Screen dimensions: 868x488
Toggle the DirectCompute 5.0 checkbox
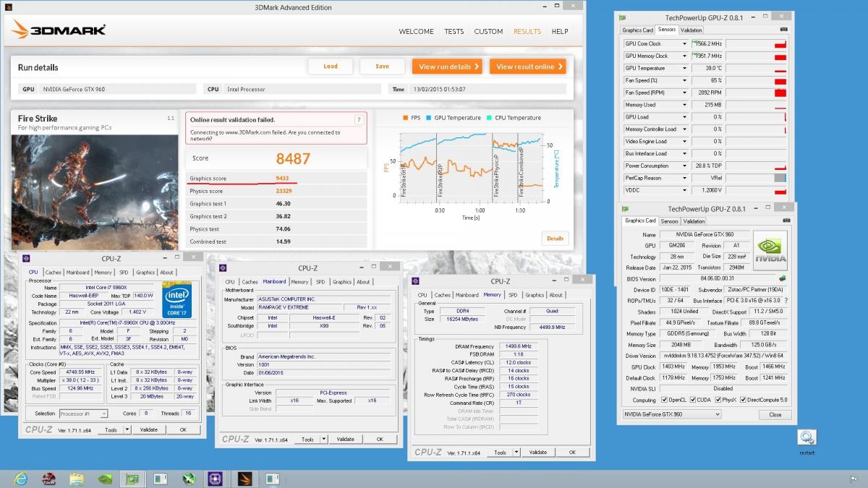tap(743, 400)
